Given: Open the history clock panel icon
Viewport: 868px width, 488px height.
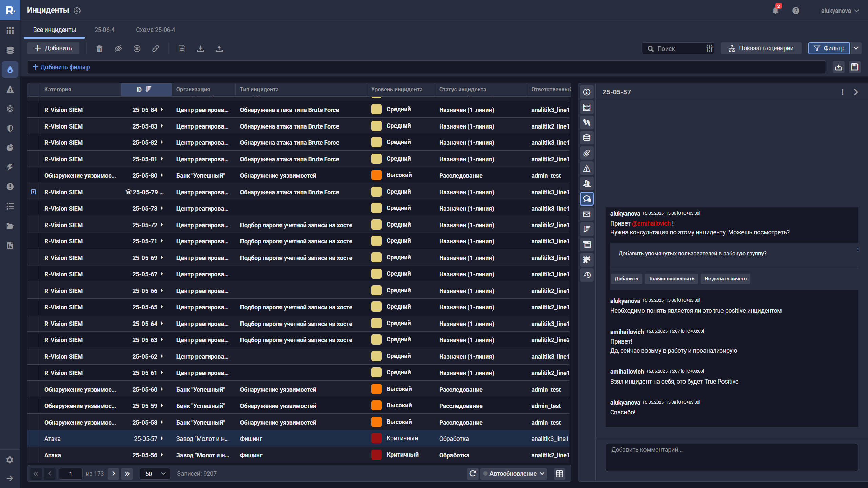Looking at the screenshot, I should click(x=587, y=275).
